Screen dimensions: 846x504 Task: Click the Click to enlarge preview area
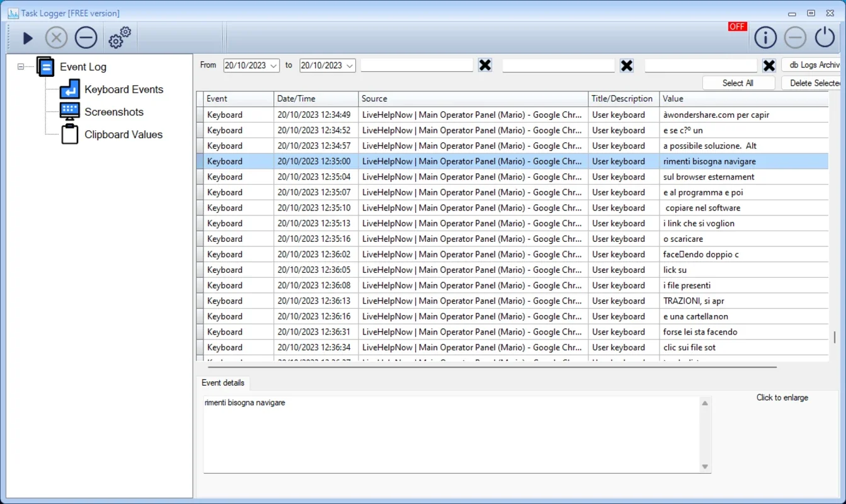pos(782,398)
